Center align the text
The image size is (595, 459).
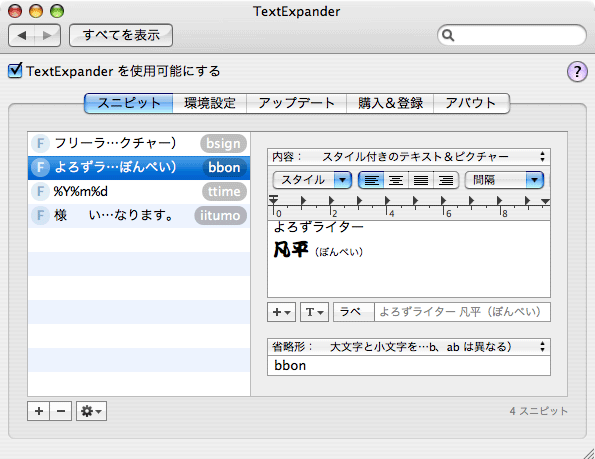click(396, 180)
